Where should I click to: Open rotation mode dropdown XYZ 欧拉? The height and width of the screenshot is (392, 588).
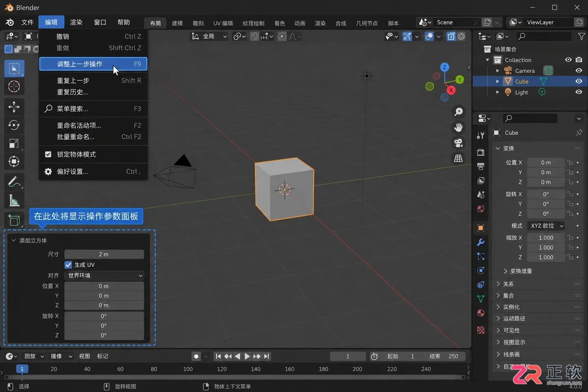click(x=547, y=226)
